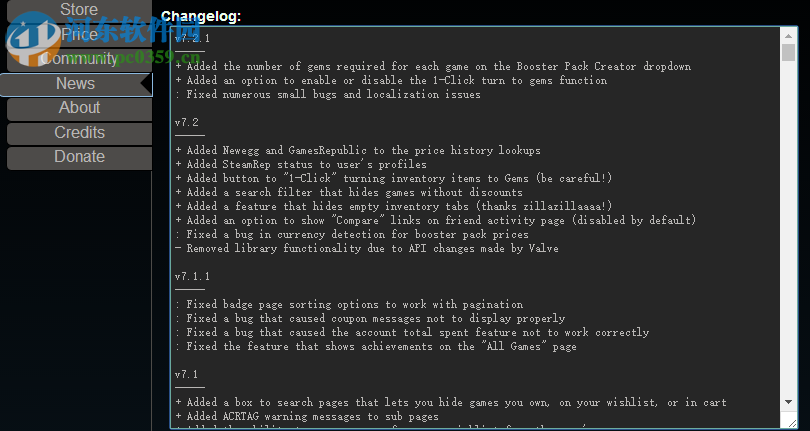Click the v7.2 version heading in changelog
This screenshot has height=431, width=810.
tap(187, 122)
